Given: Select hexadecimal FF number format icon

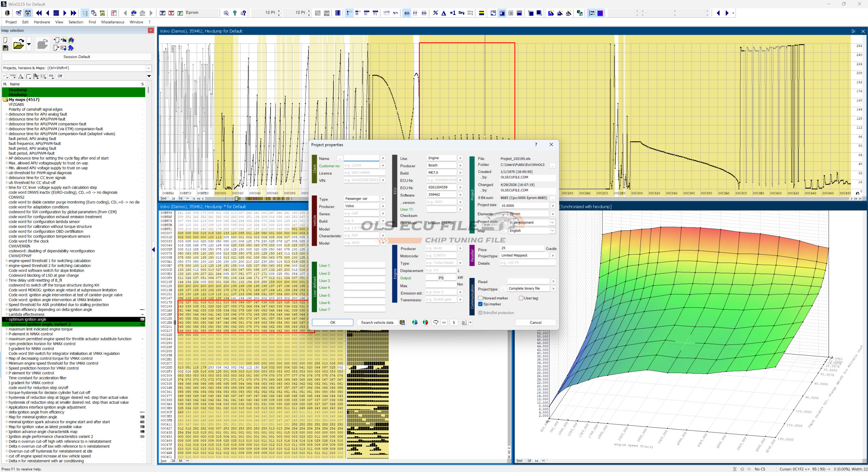Looking at the screenshot, I should 415,13.
